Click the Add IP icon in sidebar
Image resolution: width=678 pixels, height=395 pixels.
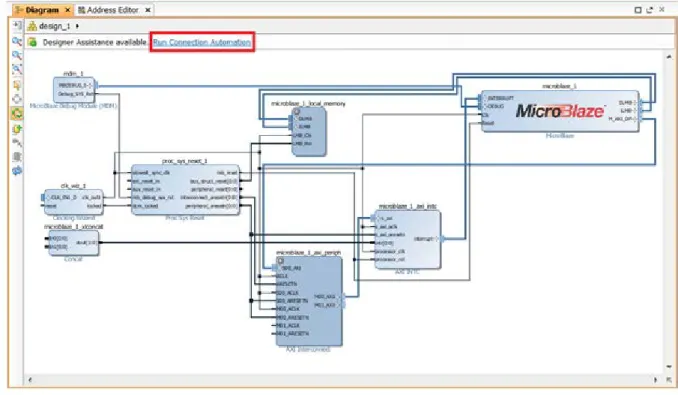(17, 129)
